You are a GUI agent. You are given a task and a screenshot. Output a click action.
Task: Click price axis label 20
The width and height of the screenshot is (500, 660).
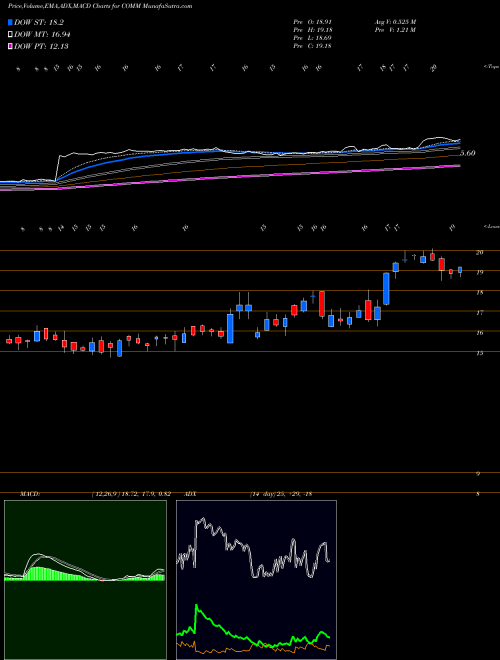coord(479,252)
